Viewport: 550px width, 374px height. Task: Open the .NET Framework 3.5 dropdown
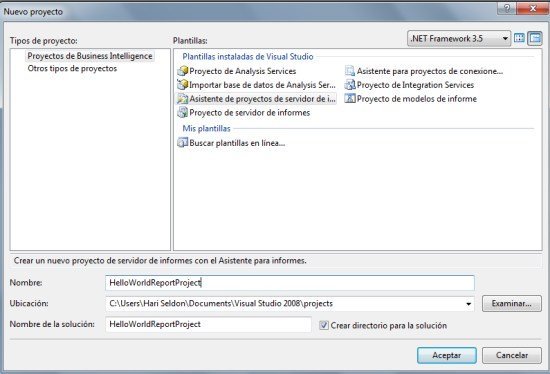point(458,38)
